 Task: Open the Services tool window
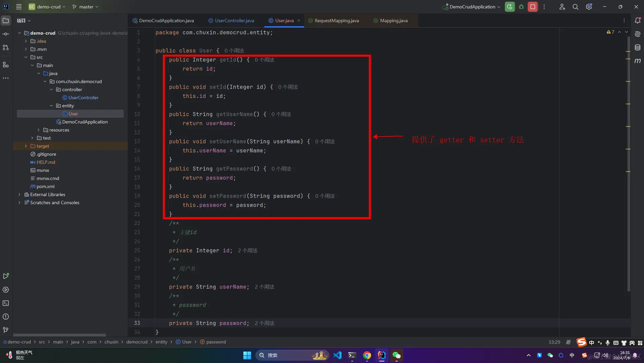pyautogui.click(x=6, y=290)
